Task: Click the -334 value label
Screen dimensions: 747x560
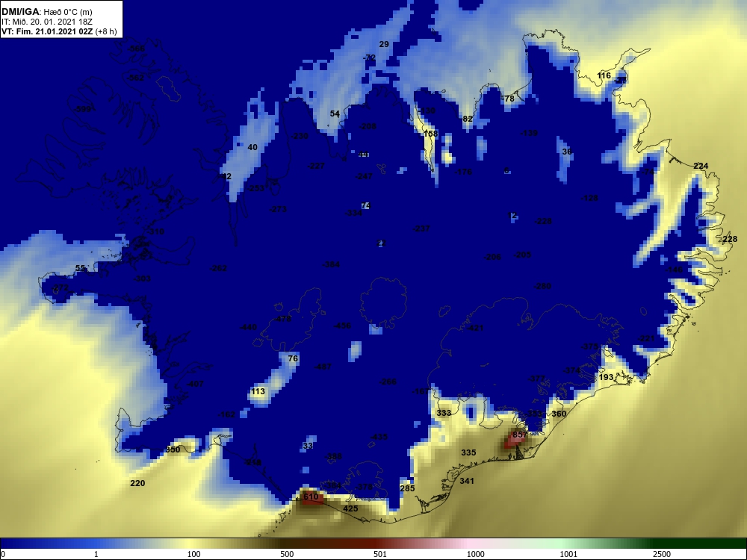Action: point(353,213)
